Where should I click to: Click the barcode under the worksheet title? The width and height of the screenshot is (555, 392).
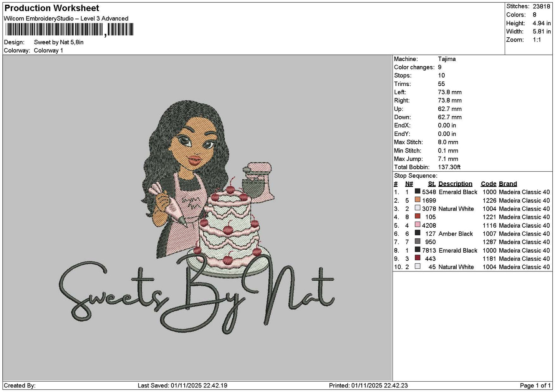(x=70, y=30)
